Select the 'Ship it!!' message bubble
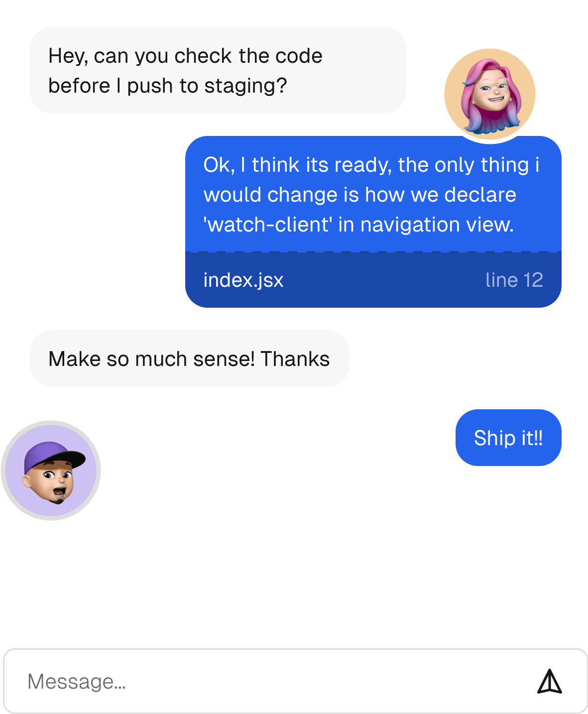 pyautogui.click(x=508, y=438)
